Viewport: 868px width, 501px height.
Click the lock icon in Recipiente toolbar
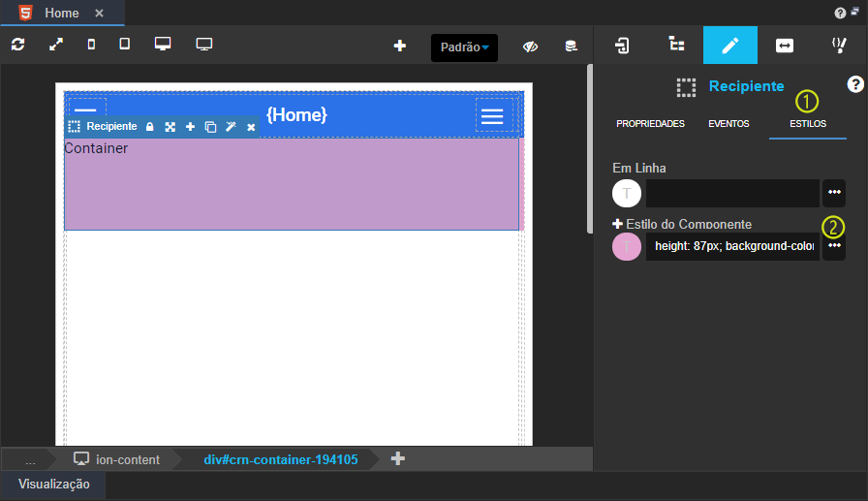point(149,127)
